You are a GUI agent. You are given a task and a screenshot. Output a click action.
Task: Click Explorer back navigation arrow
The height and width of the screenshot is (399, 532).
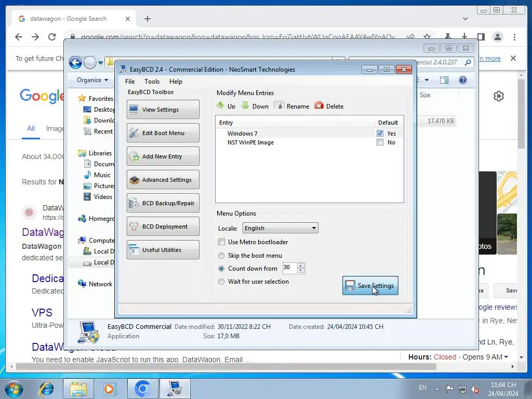[75, 62]
